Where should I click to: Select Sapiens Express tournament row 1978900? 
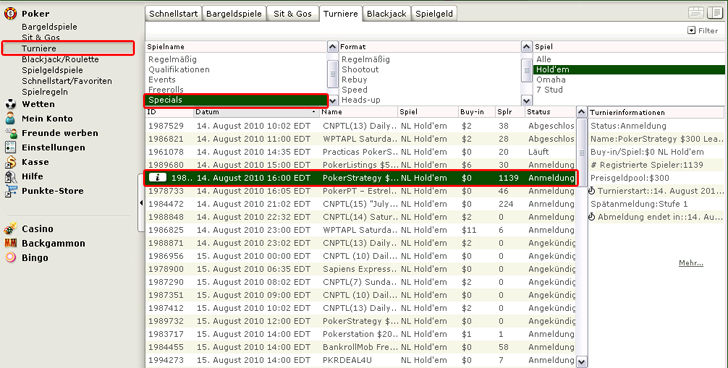[x=360, y=269]
